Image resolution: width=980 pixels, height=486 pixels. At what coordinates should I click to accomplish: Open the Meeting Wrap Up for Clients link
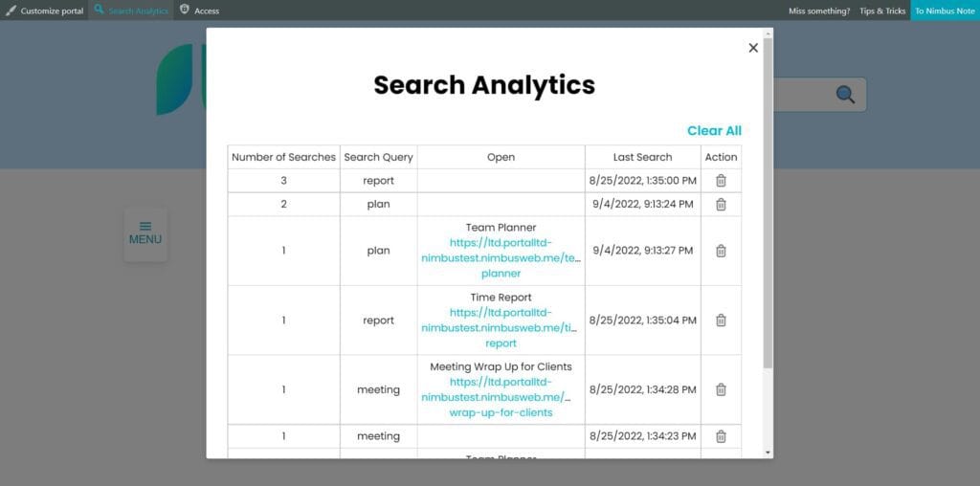coord(501,397)
